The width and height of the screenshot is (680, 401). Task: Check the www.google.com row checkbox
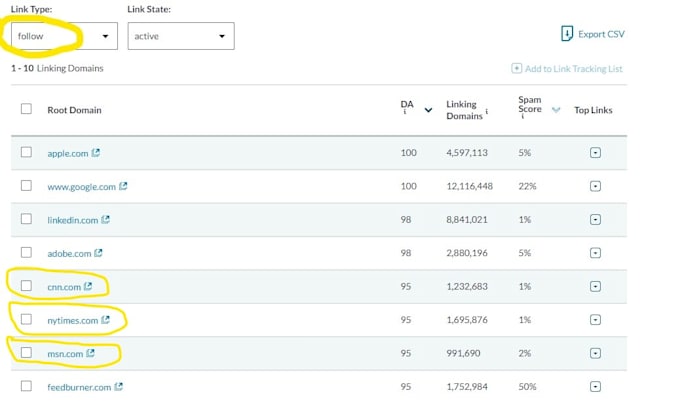point(26,185)
